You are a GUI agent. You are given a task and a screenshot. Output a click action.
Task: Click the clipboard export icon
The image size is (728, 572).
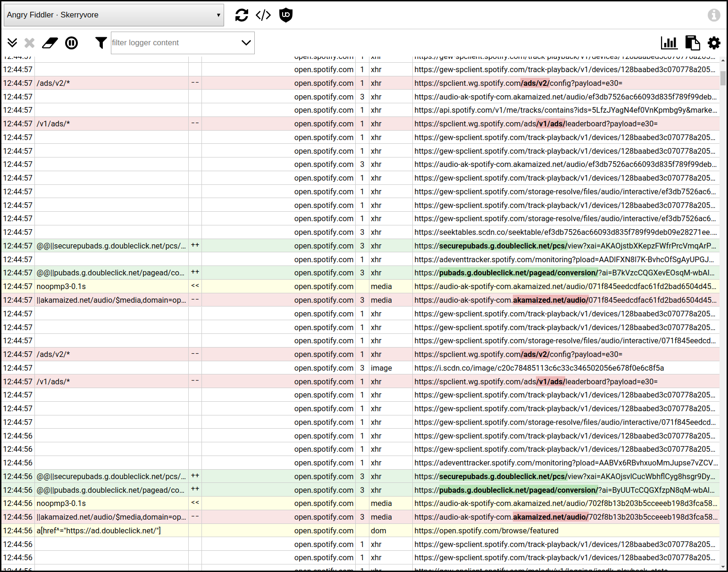692,43
